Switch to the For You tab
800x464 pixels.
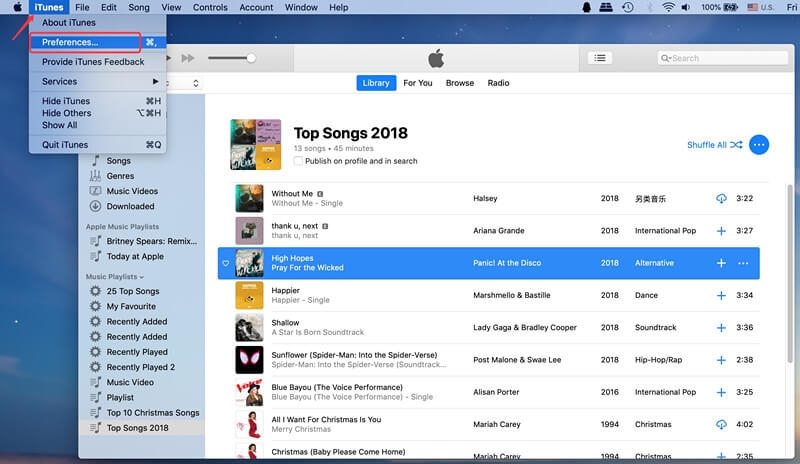[x=418, y=83]
